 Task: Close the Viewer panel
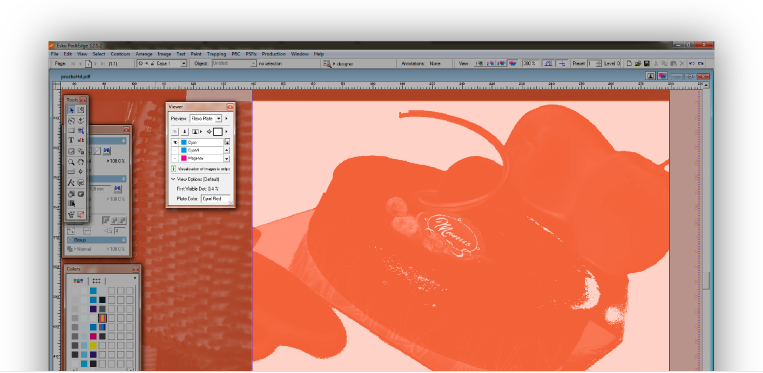click(x=230, y=107)
